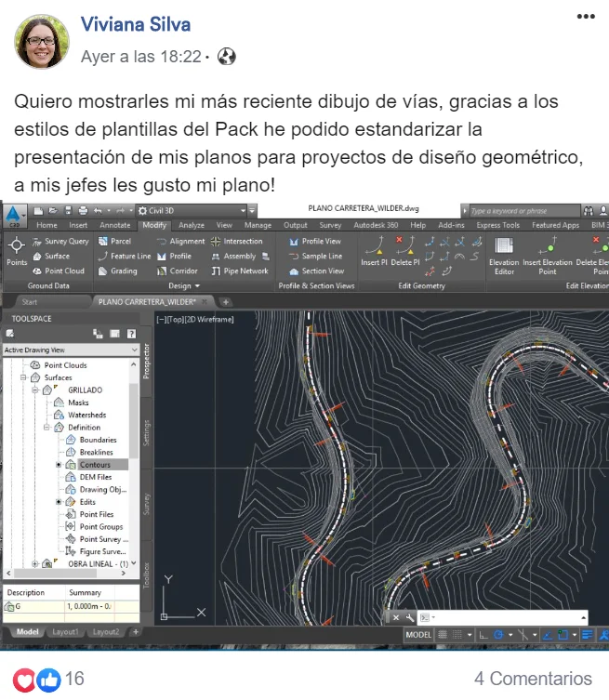Viewport: 609px width, 700px height.
Task: Switch to the Insert ribbon tab
Action: [x=78, y=226]
